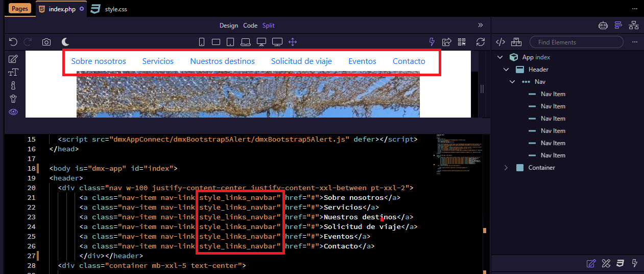This screenshot has width=644, height=274.
Task: Click the share/export arrow icon
Action: pos(447,42)
